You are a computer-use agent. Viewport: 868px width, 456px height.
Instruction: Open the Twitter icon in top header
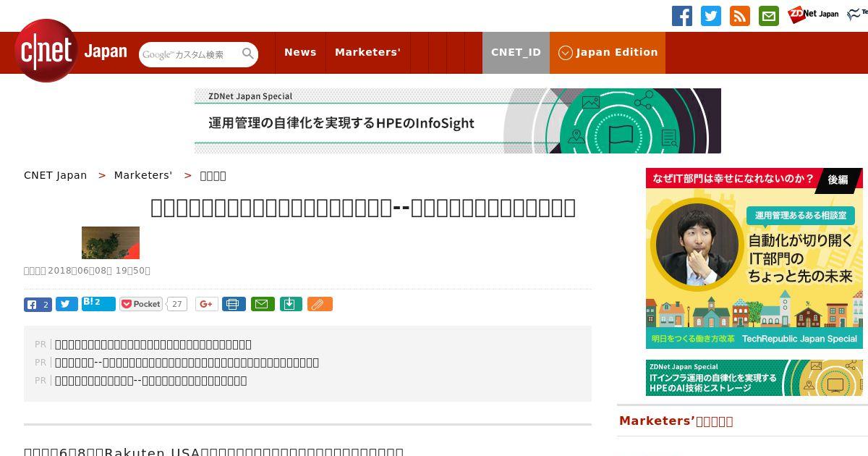pyautogui.click(x=711, y=16)
